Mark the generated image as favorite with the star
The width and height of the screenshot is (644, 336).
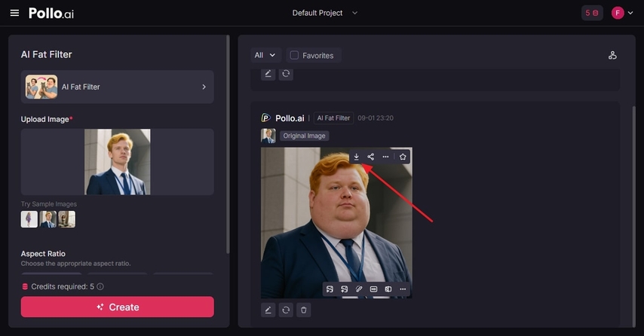click(x=403, y=157)
